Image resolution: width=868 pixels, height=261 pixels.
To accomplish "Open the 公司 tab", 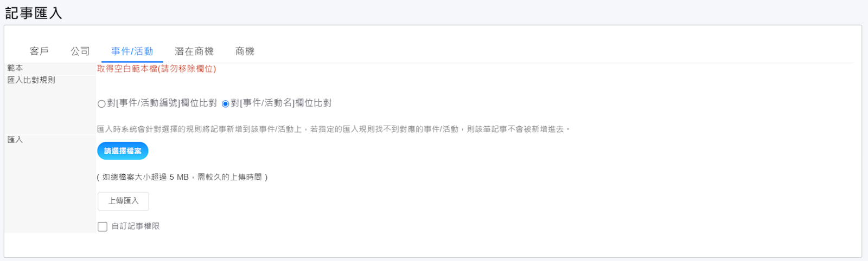I will click(x=80, y=51).
